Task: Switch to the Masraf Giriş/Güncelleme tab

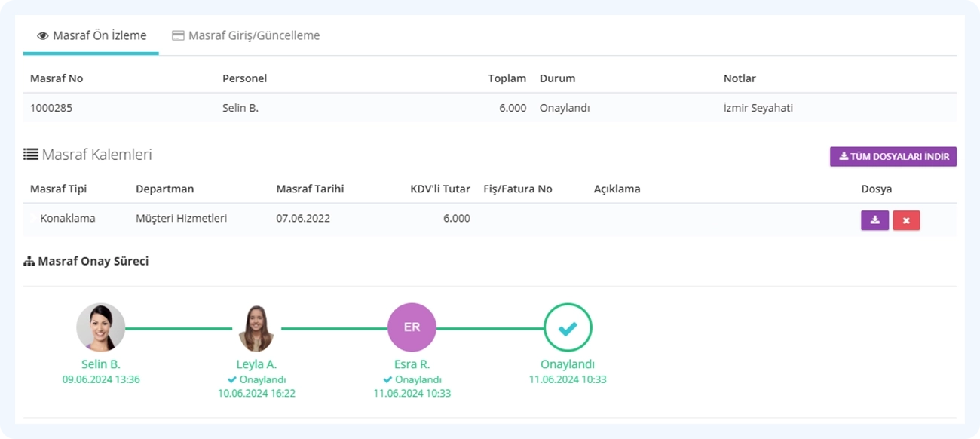Action: (x=246, y=35)
